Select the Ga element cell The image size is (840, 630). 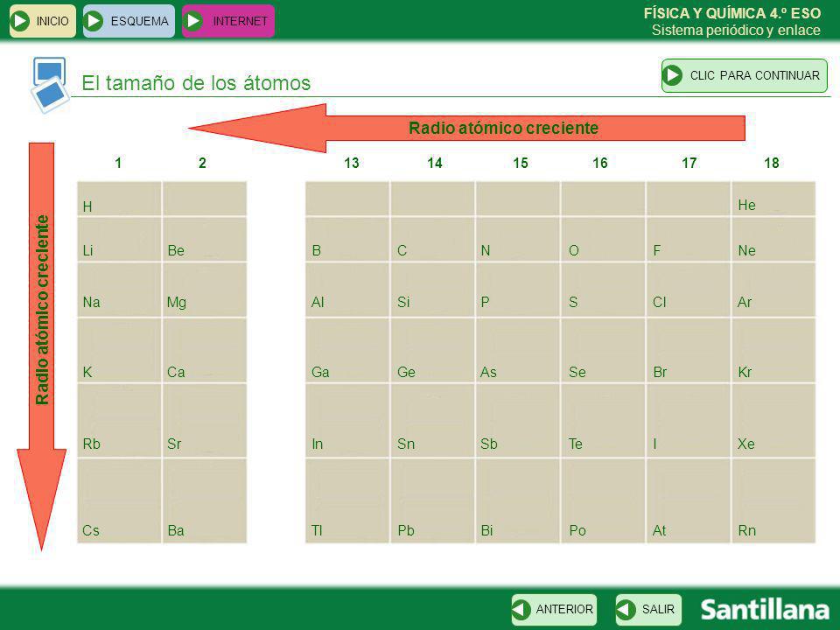347,350
